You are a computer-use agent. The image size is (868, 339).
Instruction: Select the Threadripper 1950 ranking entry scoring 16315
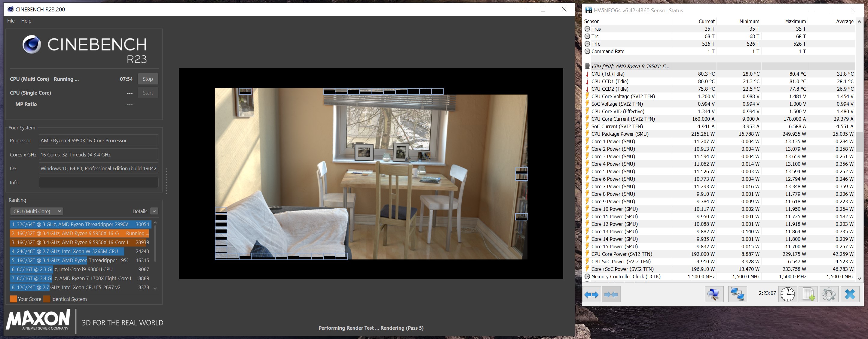pos(80,261)
